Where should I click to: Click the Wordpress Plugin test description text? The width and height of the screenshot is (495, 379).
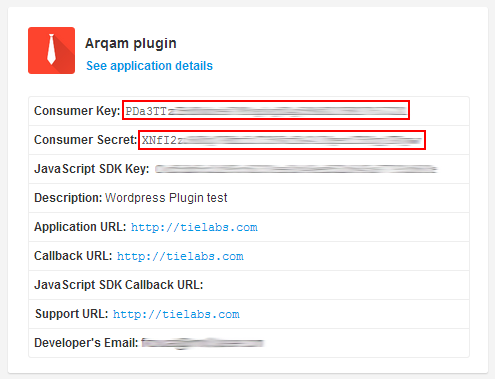pyautogui.click(x=166, y=198)
